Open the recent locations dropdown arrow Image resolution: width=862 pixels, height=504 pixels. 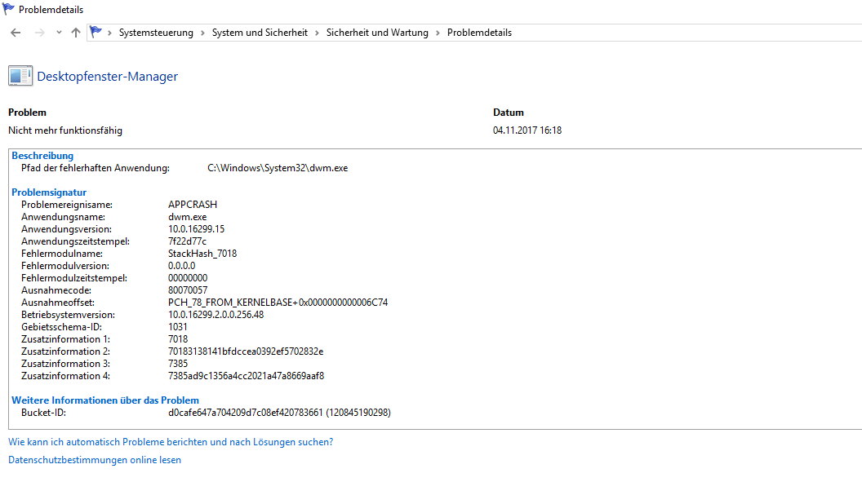[59, 33]
